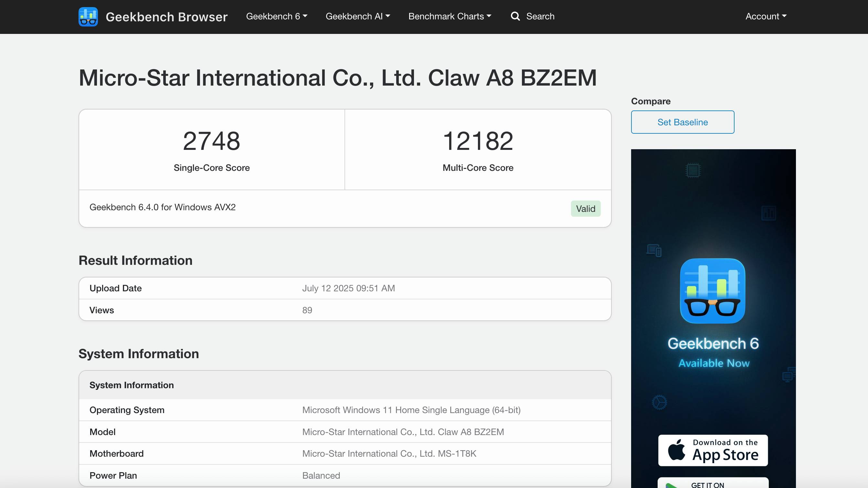The width and height of the screenshot is (868, 488).
Task: Click the Multi-Core Score label
Action: [478, 168]
